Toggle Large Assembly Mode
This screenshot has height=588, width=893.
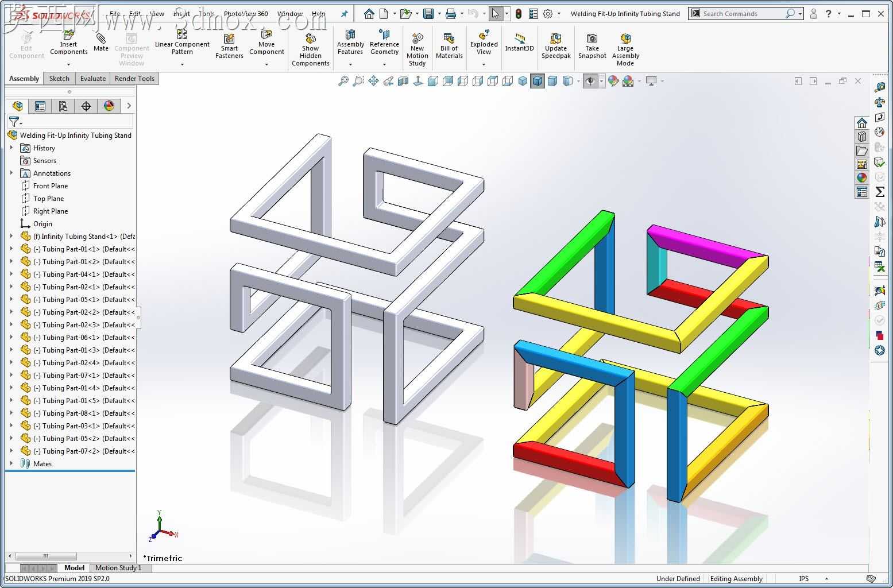click(x=625, y=49)
